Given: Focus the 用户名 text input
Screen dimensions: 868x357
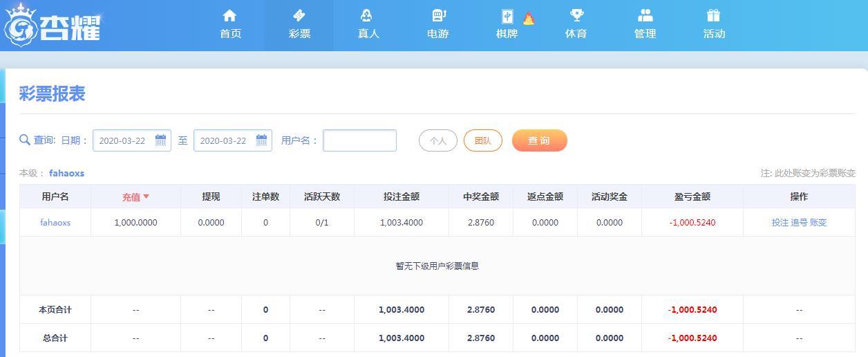Looking at the screenshot, I should 360,140.
